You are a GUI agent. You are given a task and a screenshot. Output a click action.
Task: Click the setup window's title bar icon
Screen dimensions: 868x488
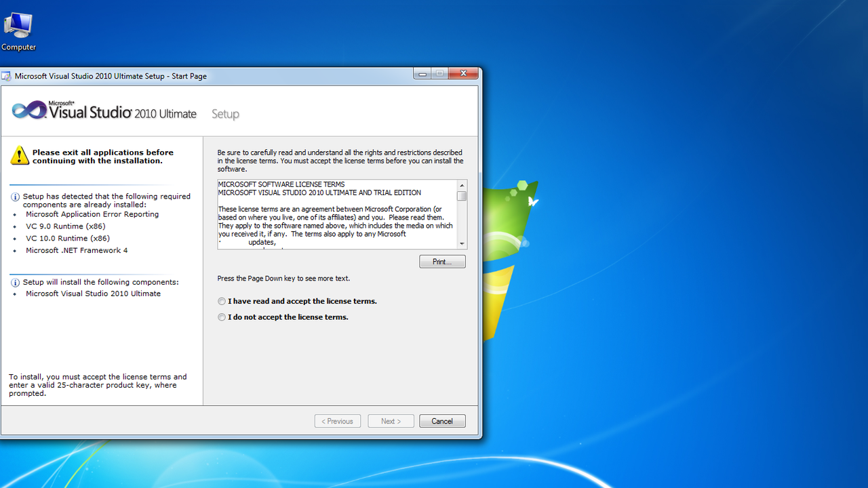click(6, 76)
